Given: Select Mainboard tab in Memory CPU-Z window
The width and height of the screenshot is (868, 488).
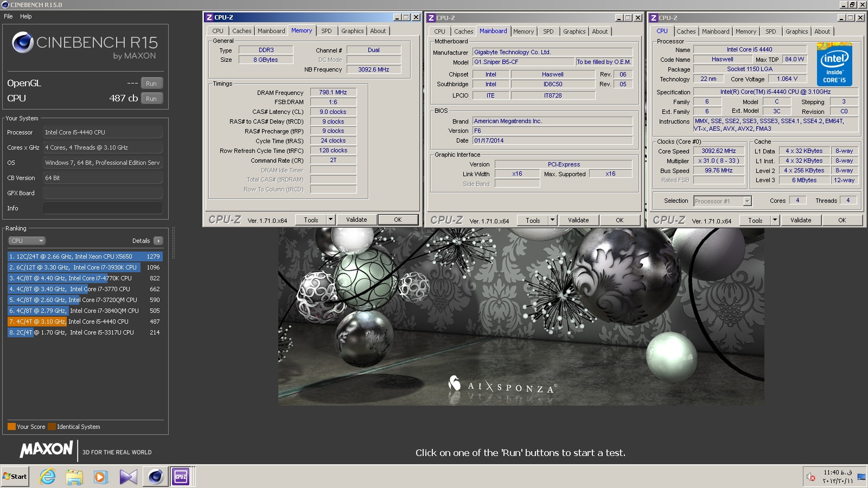Looking at the screenshot, I should coord(271,31).
